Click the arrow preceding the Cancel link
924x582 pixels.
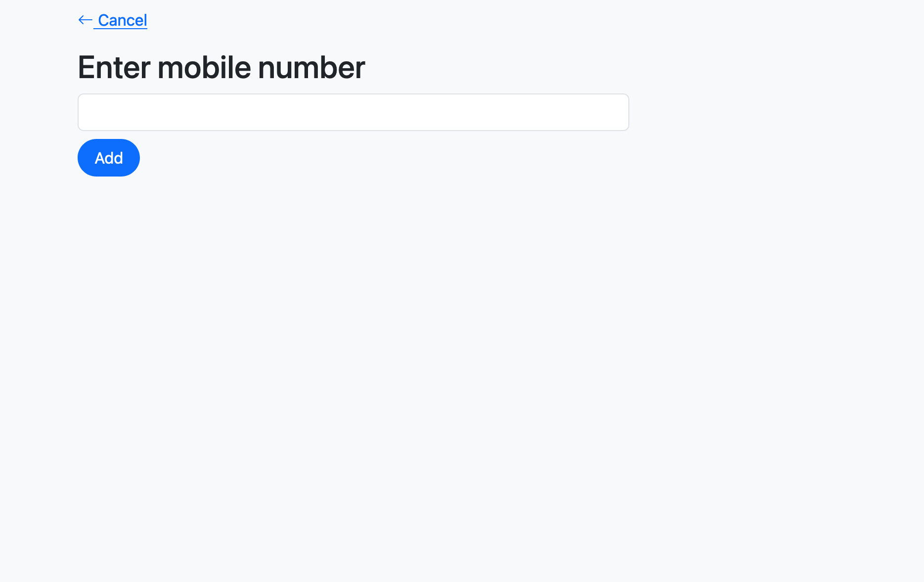pos(85,20)
